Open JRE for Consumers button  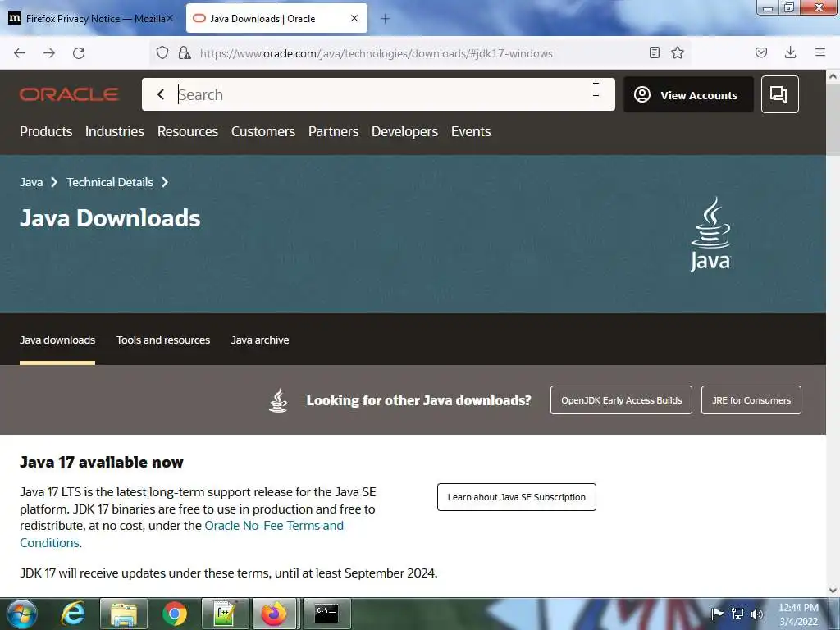pos(751,400)
